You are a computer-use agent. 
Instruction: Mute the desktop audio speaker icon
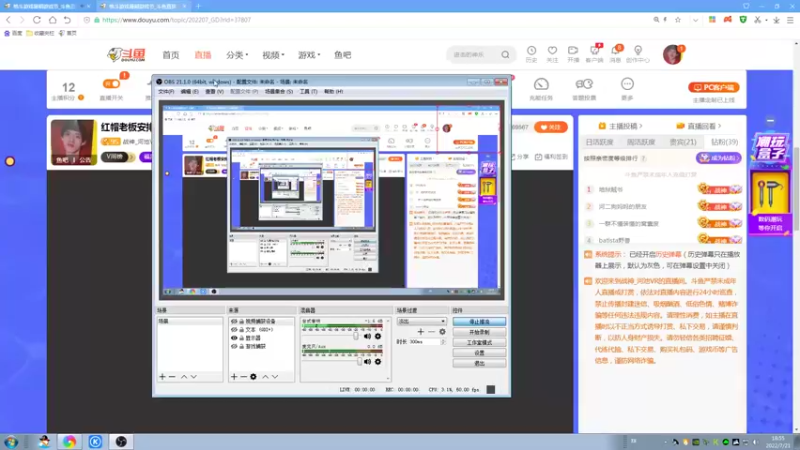(367, 336)
